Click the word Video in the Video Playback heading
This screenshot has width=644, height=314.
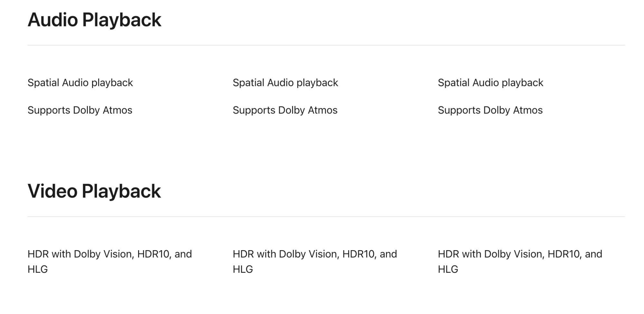[52, 191]
